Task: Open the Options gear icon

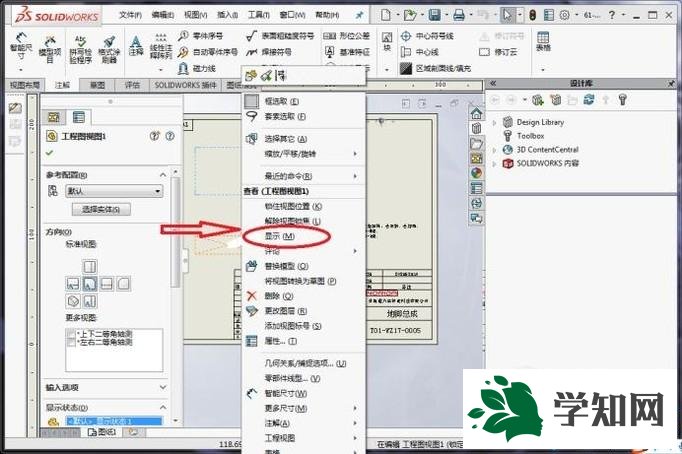Action: click(564, 15)
